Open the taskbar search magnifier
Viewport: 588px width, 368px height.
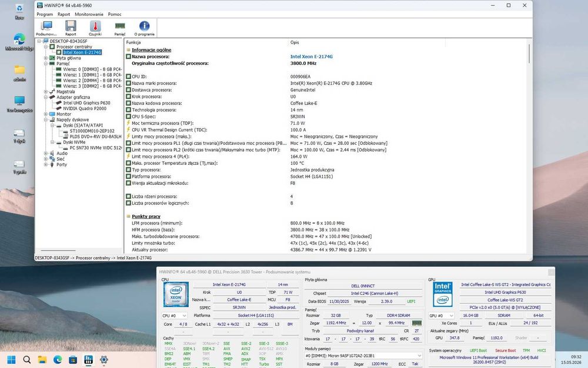(27, 360)
